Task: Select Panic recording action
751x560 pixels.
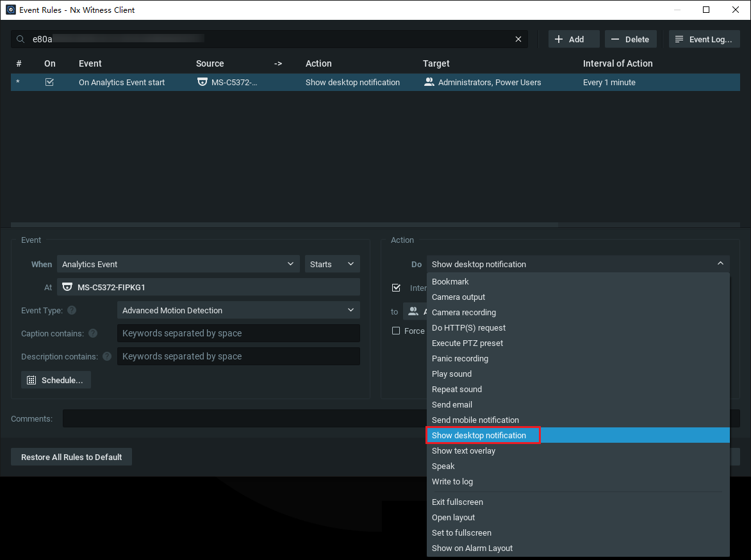Action: (578, 358)
